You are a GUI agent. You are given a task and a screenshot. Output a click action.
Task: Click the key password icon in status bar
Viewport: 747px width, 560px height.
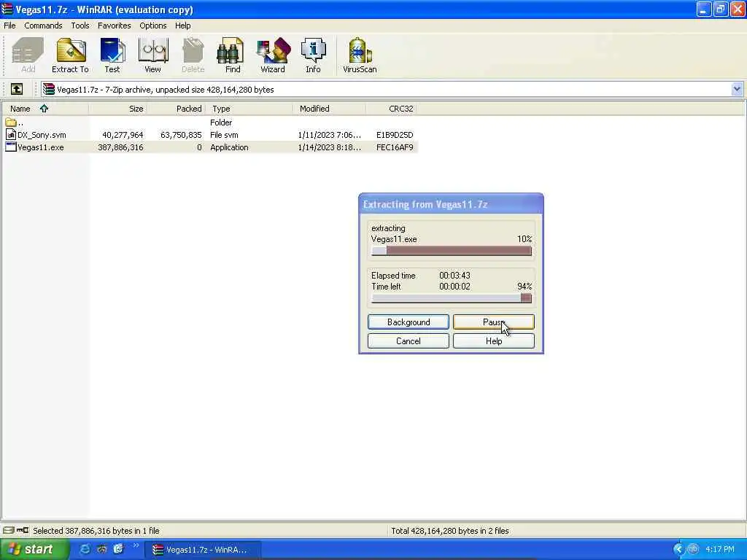click(x=23, y=530)
